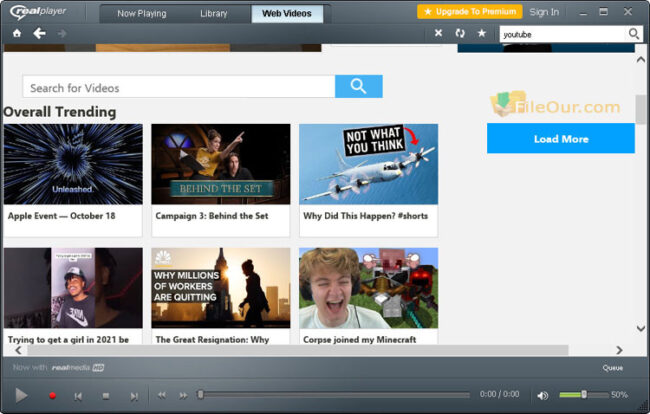The width and height of the screenshot is (650, 414).
Task: Click the Search for Videos field
Action: (x=179, y=87)
